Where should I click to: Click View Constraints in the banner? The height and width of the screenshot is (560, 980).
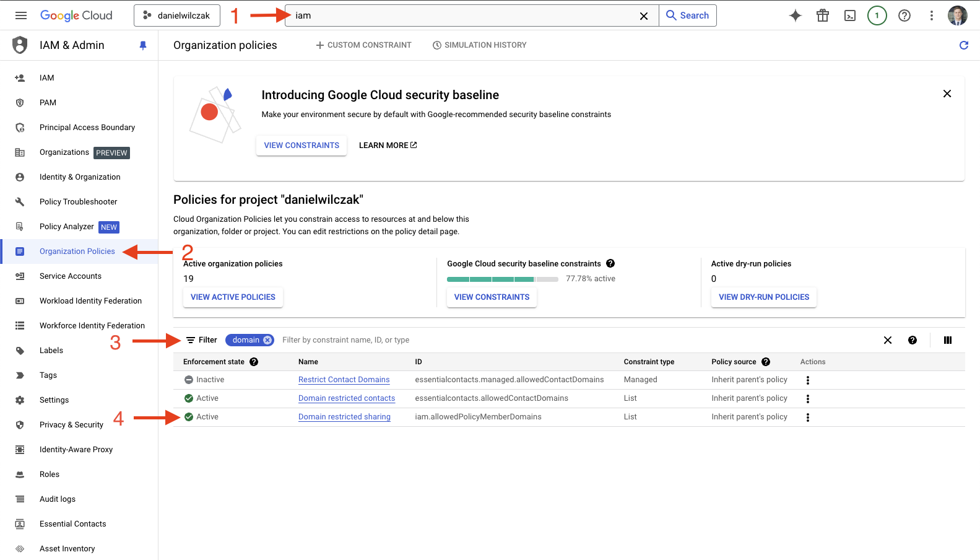[x=301, y=146]
